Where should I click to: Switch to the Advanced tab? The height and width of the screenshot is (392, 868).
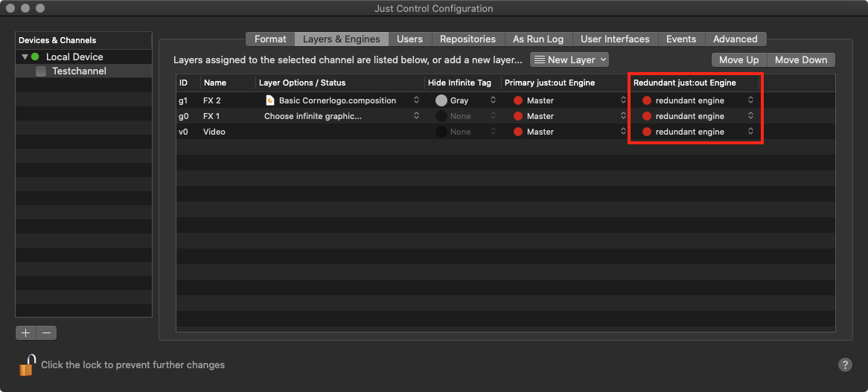[x=735, y=39]
